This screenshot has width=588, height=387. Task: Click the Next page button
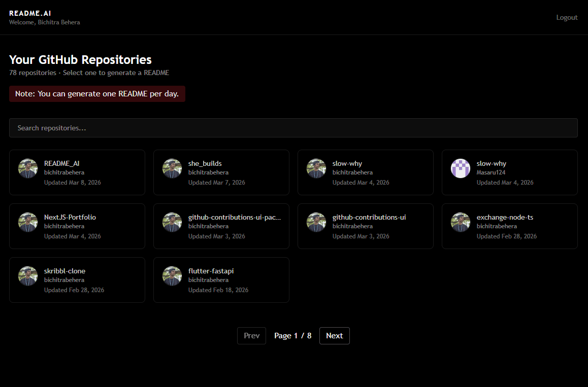(334, 335)
